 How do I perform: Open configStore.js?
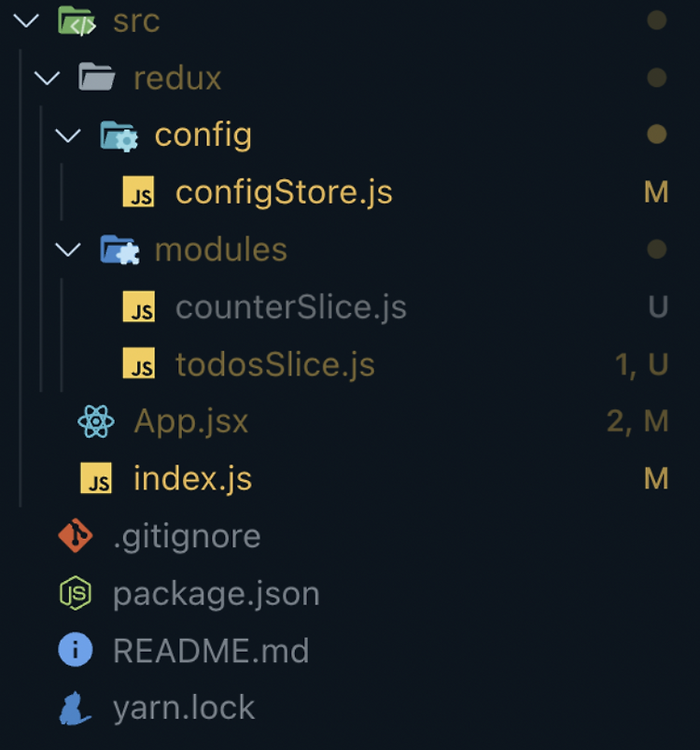click(x=283, y=192)
